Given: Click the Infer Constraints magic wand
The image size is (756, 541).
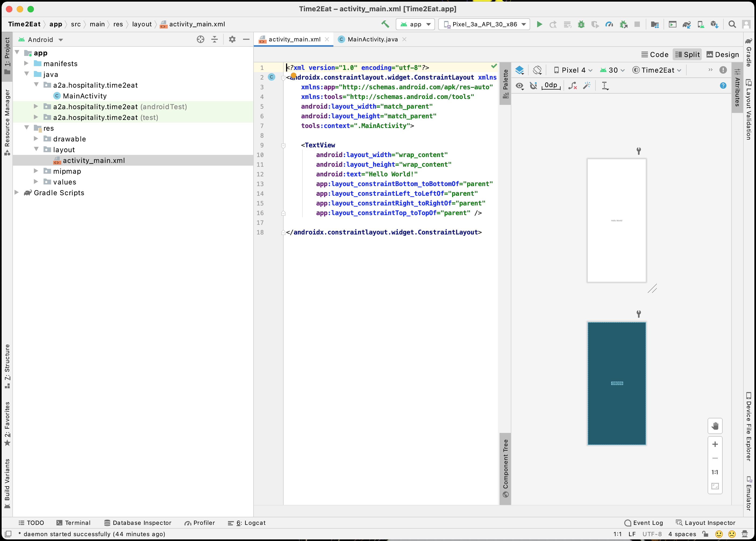Looking at the screenshot, I should pos(586,86).
